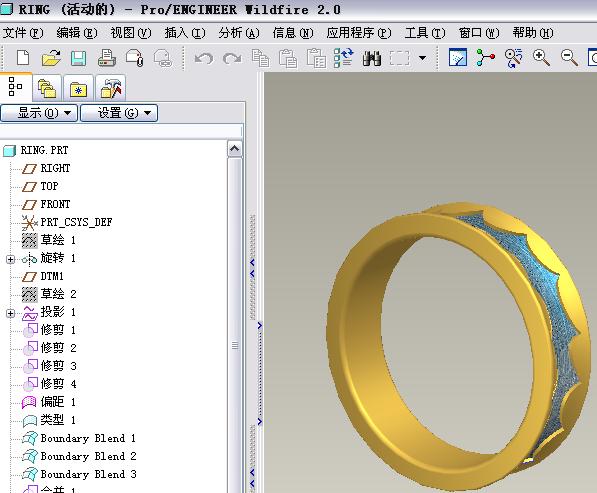Paste with the clipboard icon
597x493 pixels.
[x=288, y=58]
